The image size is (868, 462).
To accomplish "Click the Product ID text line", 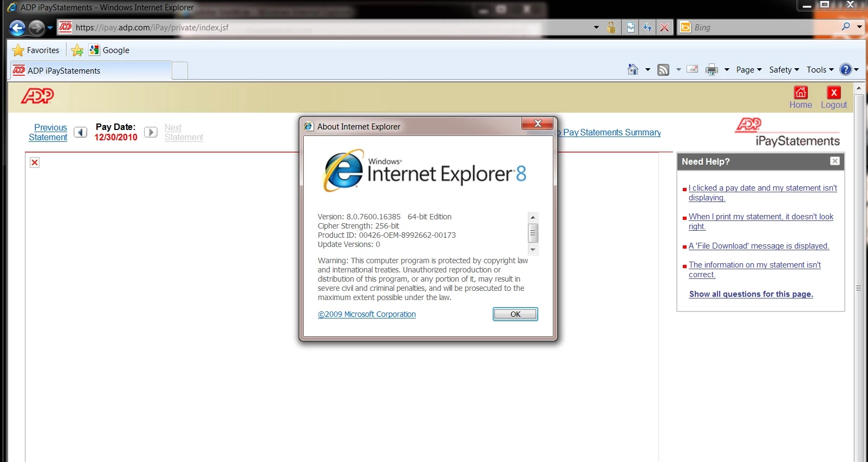I will tap(387, 235).
